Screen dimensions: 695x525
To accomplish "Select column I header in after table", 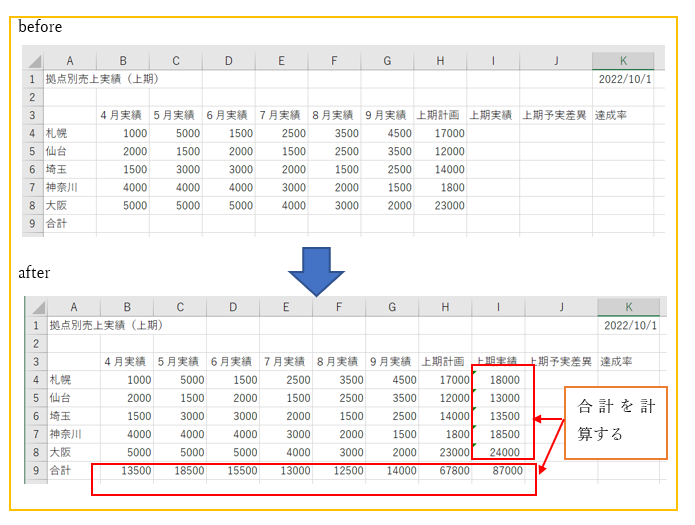I will pyautogui.click(x=498, y=308).
